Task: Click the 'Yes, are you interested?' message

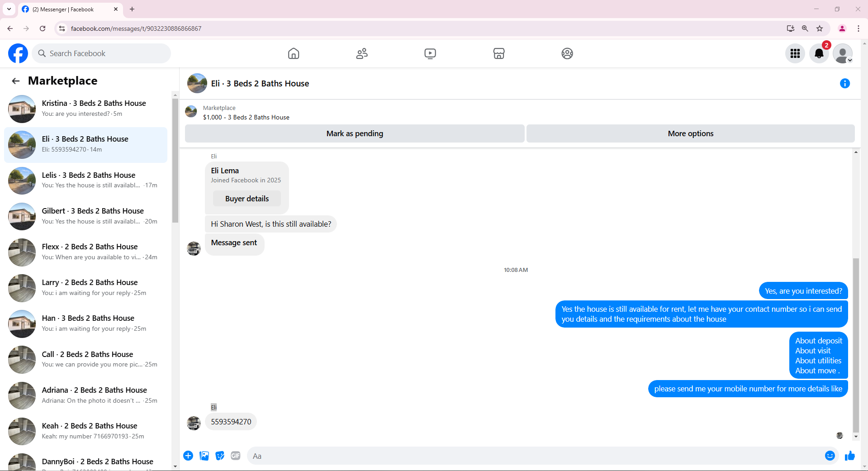Action: point(803,291)
